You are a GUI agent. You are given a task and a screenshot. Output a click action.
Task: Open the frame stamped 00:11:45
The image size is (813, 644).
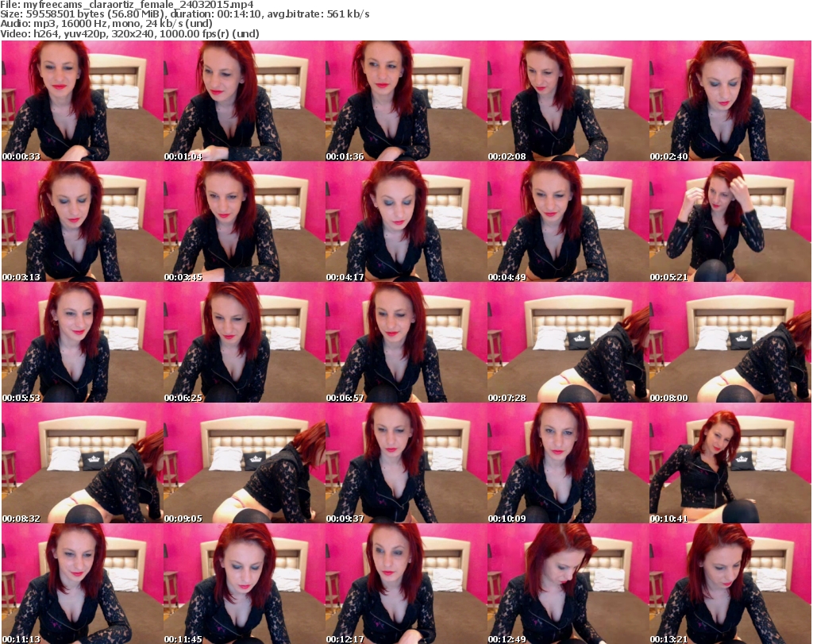pyautogui.click(x=245, y=584)
